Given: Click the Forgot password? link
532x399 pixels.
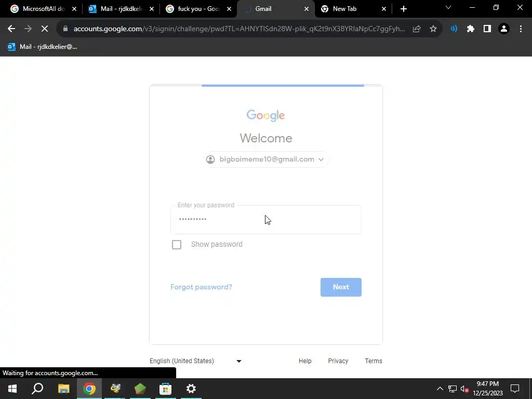Looking at the screenshot, I should click(x=201, y=287).
